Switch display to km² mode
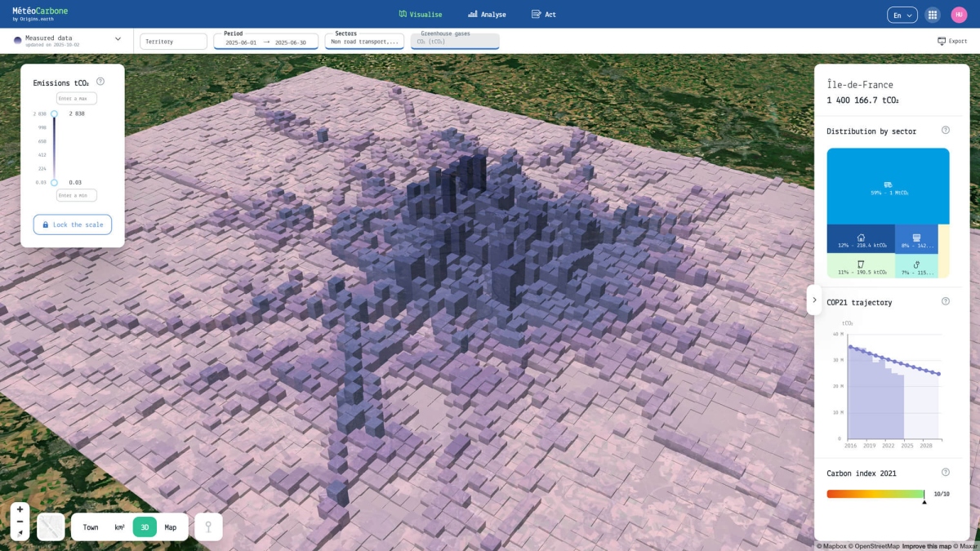Screen dimensions: 980x551 [118, 527]
